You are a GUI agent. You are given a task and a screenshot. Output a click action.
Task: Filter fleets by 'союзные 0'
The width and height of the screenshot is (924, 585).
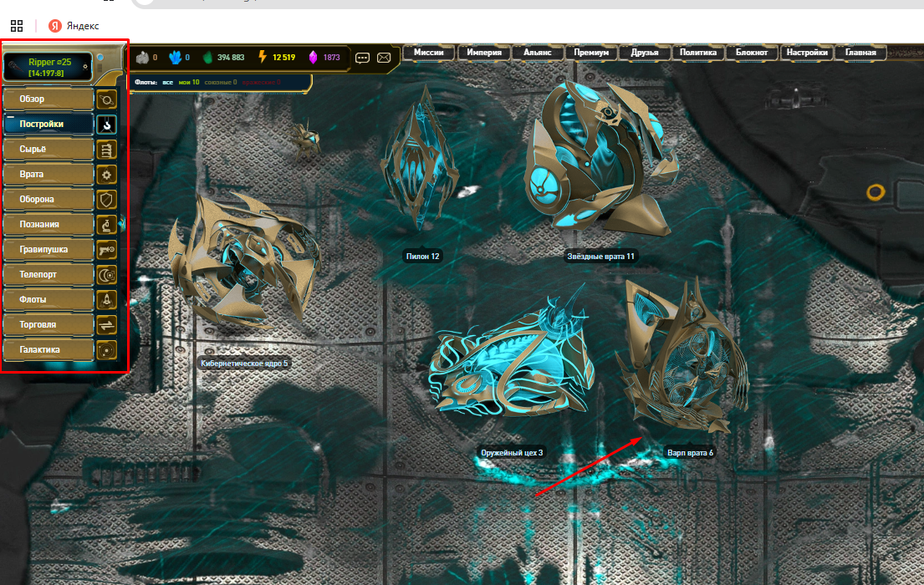pyautogui.click(x=220, y=83)
